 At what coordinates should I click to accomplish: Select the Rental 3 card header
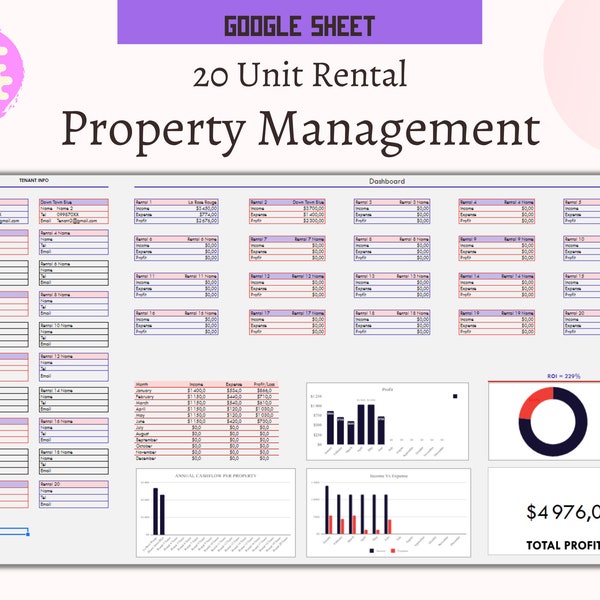tap(392, 202)
